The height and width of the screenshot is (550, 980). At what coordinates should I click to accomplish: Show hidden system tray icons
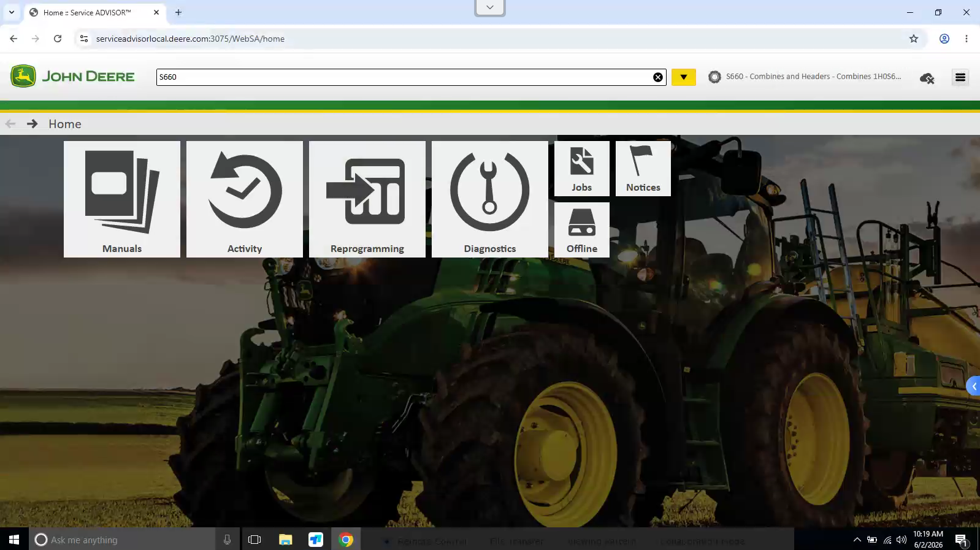(x=857, y=540)
